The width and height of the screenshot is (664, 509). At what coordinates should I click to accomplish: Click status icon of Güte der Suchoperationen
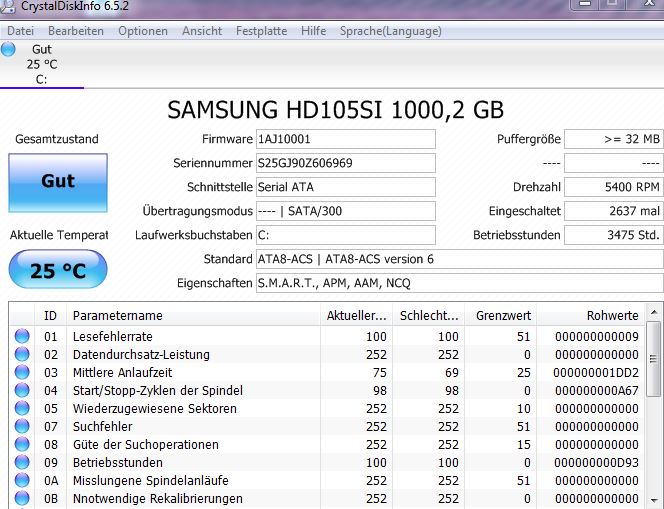coord(22,444)
